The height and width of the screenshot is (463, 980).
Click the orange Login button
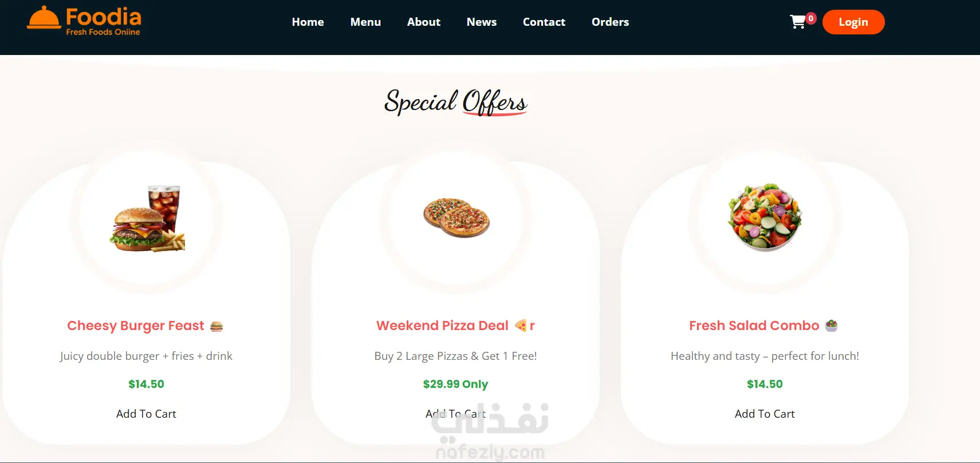coord(853,22)
